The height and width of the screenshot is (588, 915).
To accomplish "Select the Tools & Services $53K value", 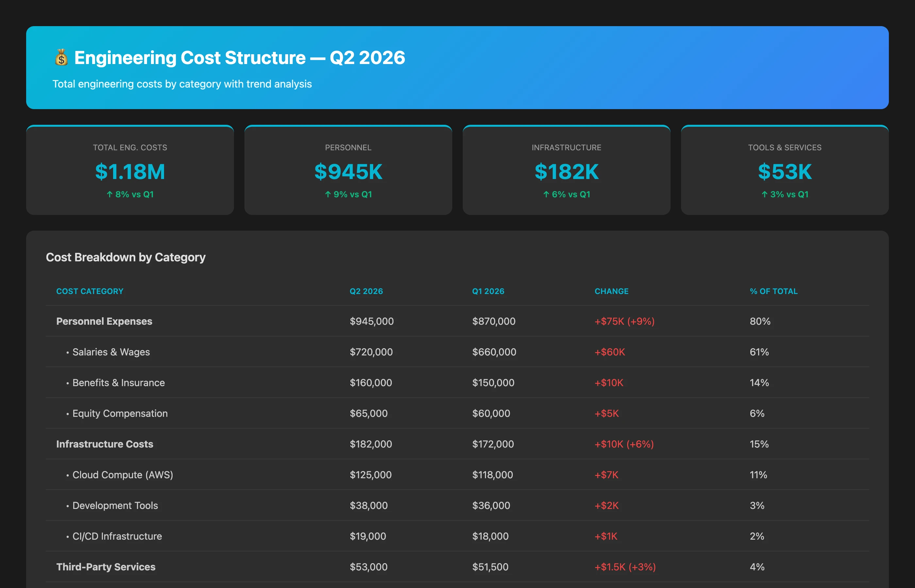I will 785,171.
